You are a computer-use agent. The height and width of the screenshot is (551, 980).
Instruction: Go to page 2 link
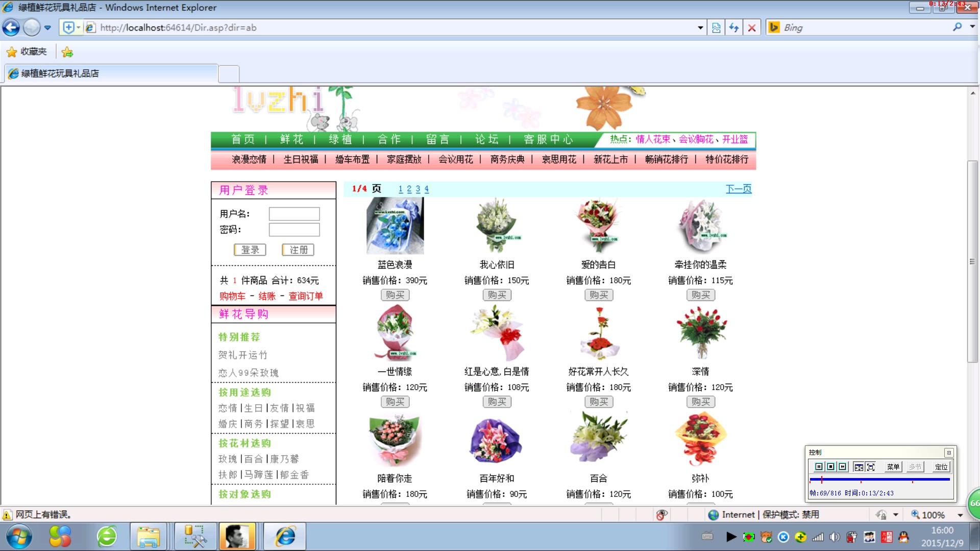[x=409, y=189]
